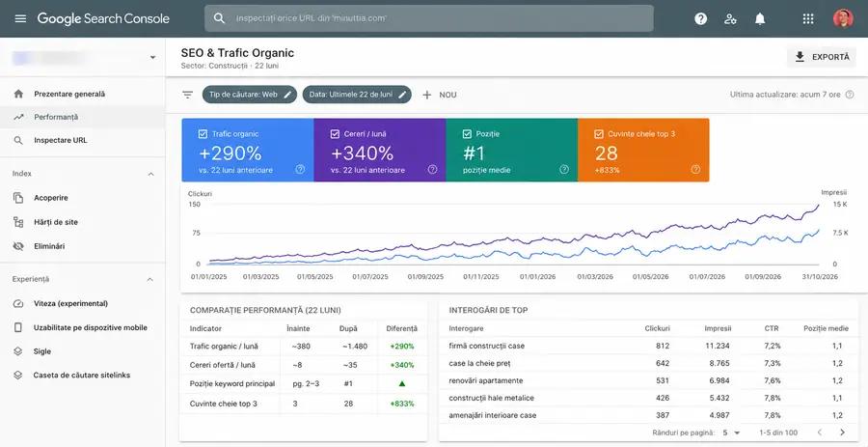Click help icon on Cuvinte cheie top 3 card
Screen dimensions: 868x447
click(695, 170)
